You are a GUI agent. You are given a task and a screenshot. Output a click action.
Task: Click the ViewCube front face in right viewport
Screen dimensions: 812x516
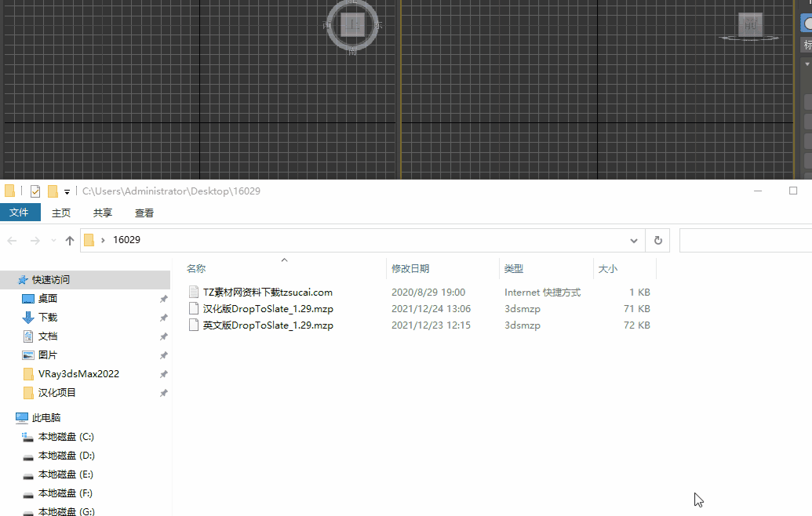[x=750, y=24]
